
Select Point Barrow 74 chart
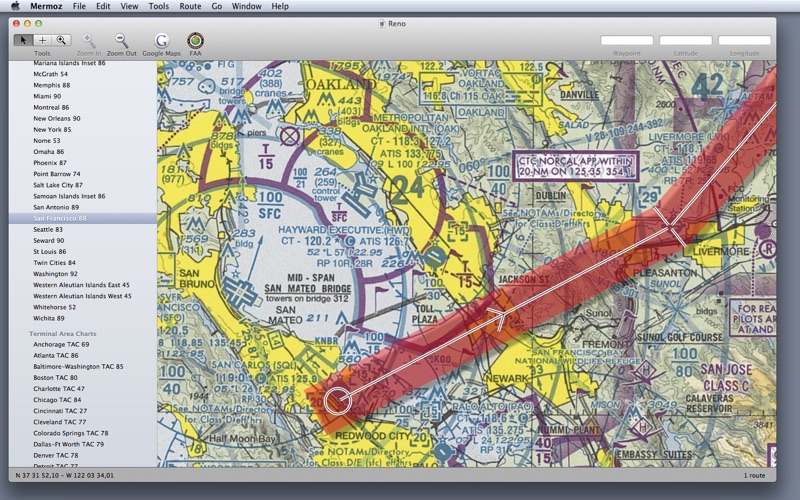pyautogui.click(x=57, y=174)
